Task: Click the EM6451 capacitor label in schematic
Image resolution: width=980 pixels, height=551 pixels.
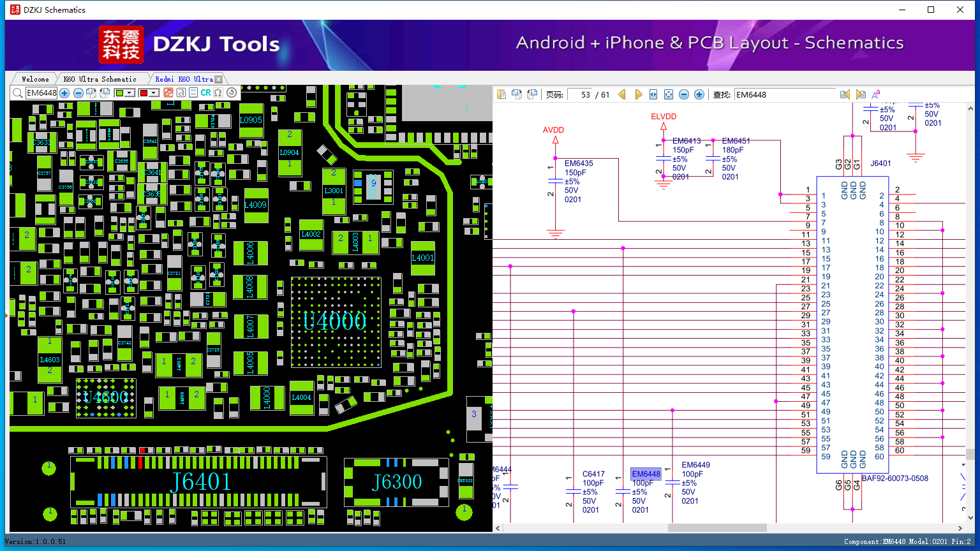Action: click(x=736, y=141)
